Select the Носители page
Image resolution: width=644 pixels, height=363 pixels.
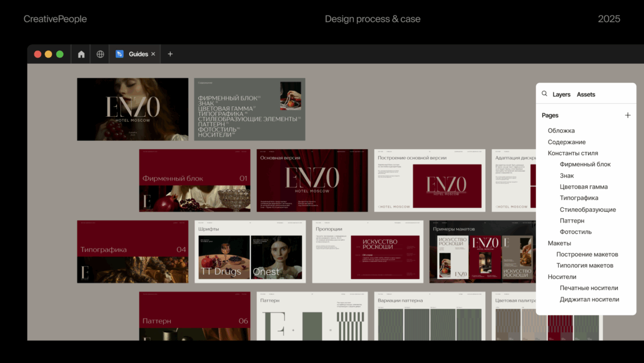pos(561,277)
